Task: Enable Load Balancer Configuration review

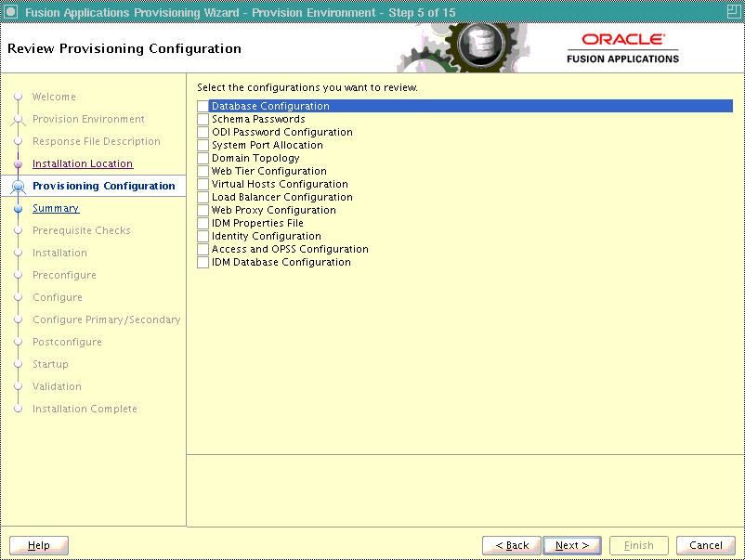Action: (x=203, y=197)
